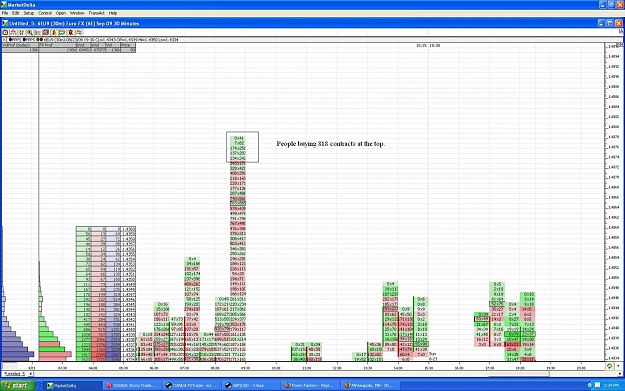Click the first blue PPPS indicator dot
The image size is (625, 391).
point(10,40)
